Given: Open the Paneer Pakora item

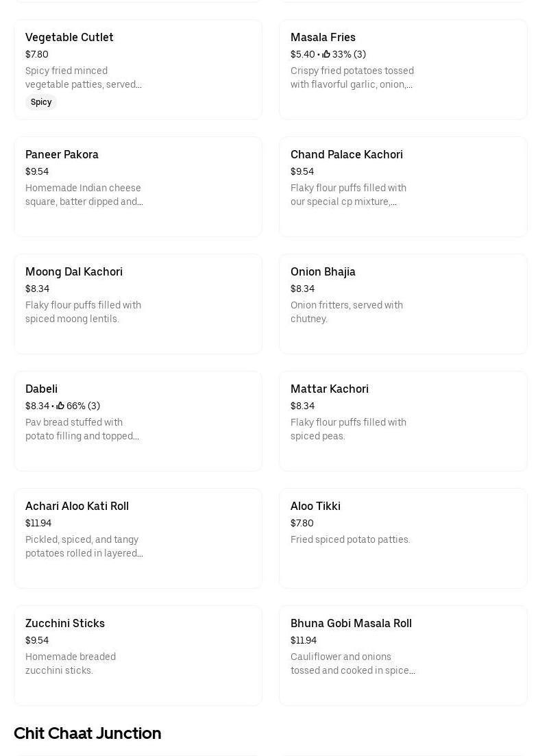Looking at the screenshot, I should [138, 186].
